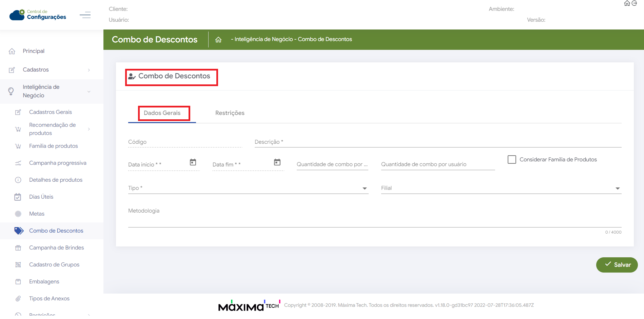Click the Descrição input field

[x=438, y=142]
